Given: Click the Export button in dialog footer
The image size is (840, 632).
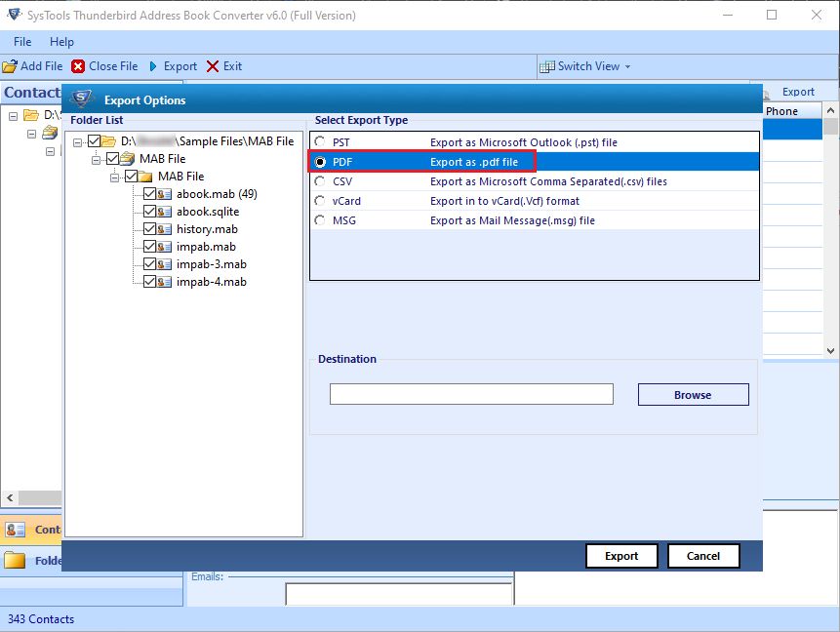Looking at the screenshot, I should coord(621,556).
